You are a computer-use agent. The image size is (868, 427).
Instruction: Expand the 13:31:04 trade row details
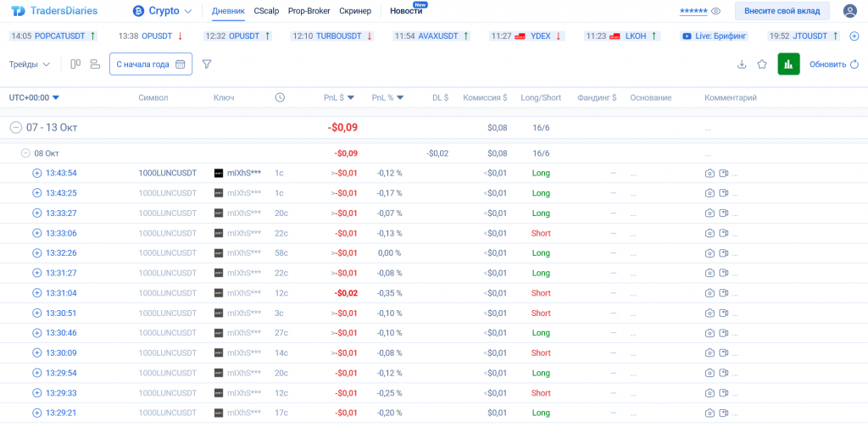click(36, 293)
